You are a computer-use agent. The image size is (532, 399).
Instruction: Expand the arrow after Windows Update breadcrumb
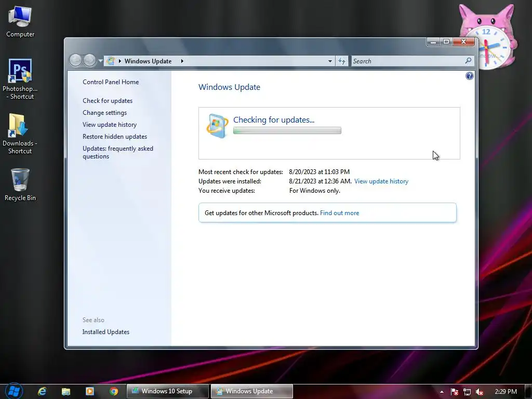click(182, 61)
